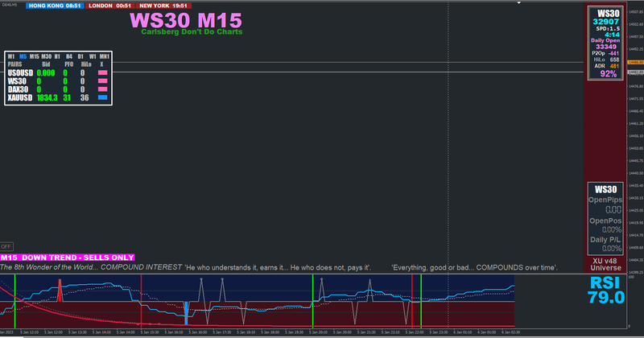Click the NEW YORK 19:51 session clock
Screen dimensions: 644x338
pos(163,6)
